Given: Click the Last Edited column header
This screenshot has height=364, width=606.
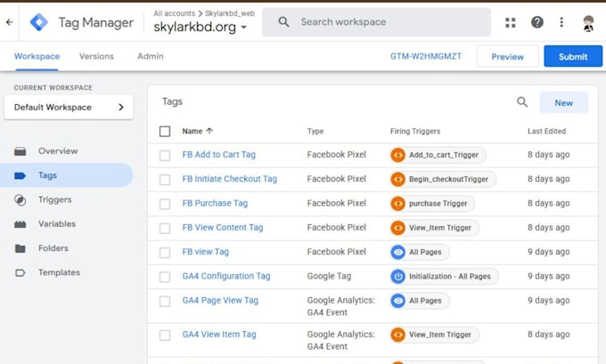Looking at the screenshot, I should (x=546, y=131).
